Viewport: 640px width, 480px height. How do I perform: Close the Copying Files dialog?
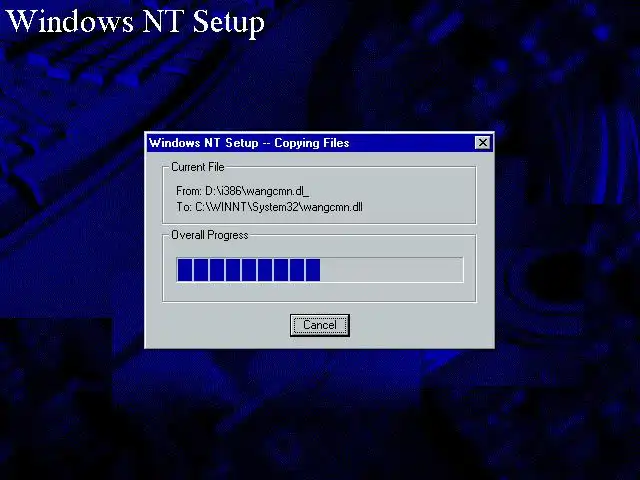click(482, 143)
